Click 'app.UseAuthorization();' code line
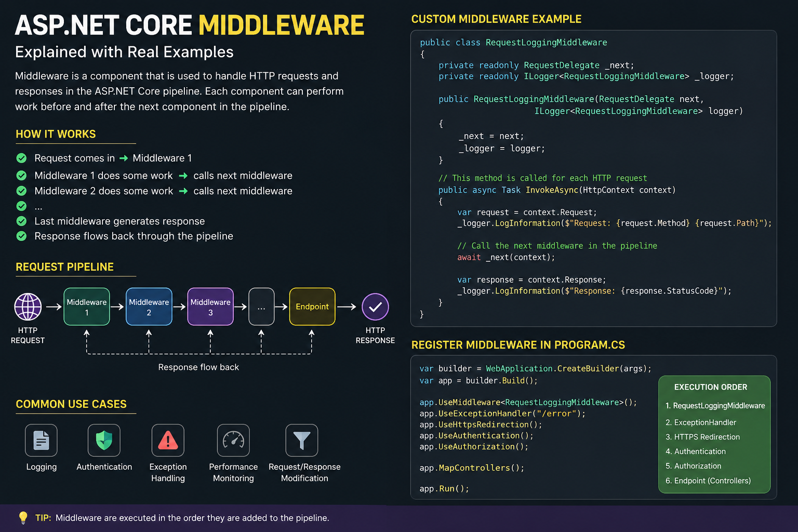798x532 pixels. 474,447
